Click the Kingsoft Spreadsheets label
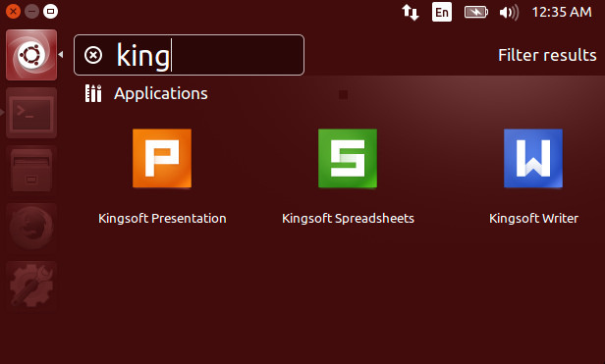 click(x=348, y=218)
